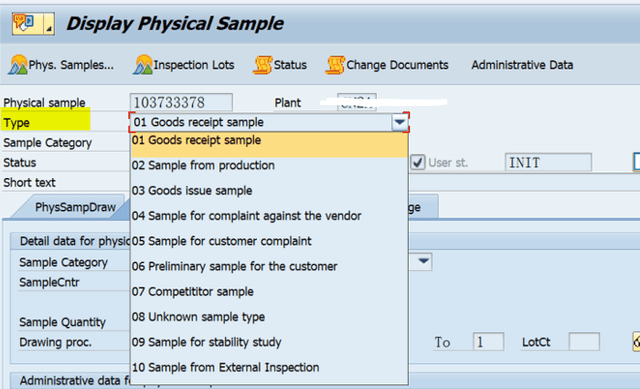This screenshot has width=640, height=389.
Task: Select 01 Goods receipt sample option
Action: [x=269, y=144]
